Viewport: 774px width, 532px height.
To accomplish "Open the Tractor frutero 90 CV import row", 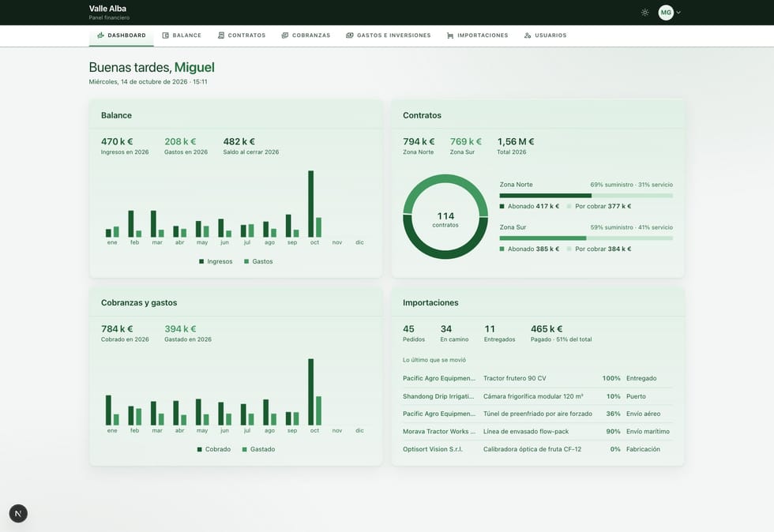I will (538, 378).
